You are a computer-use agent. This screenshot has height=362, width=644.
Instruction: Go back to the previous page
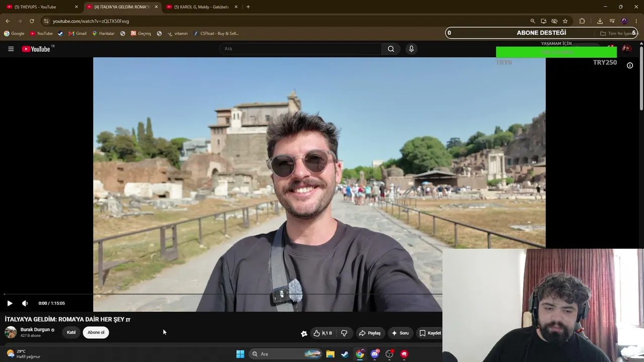pos(8,21)
